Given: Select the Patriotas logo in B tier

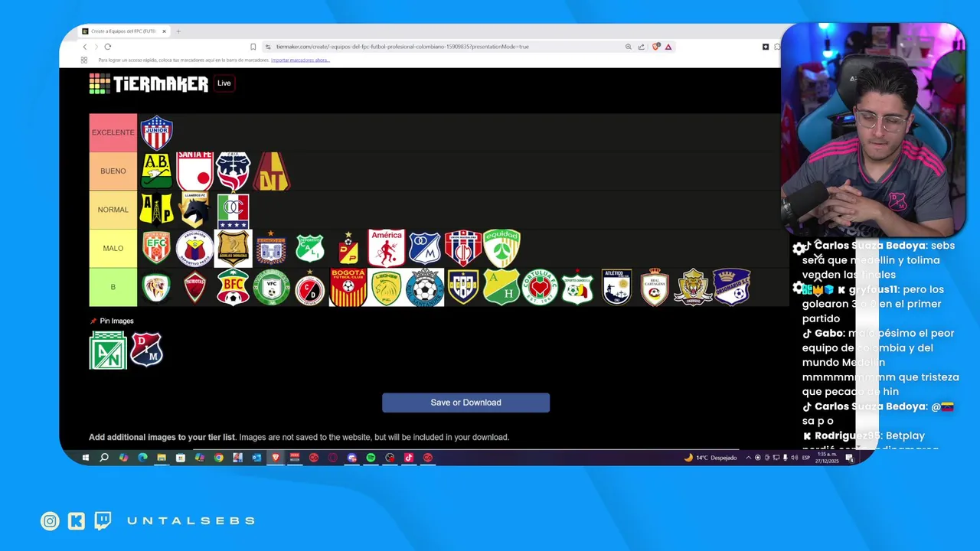Looking at the screenshot, I should pyautogui.click(x=194, y=287).
